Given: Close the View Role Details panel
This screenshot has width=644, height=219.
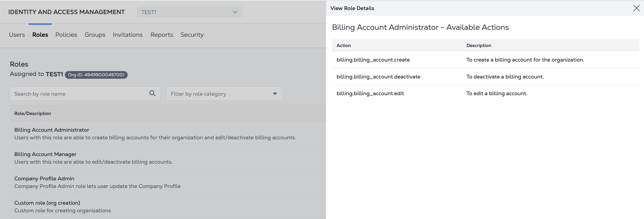Looking at the screenshot, I should coord(636,8).
